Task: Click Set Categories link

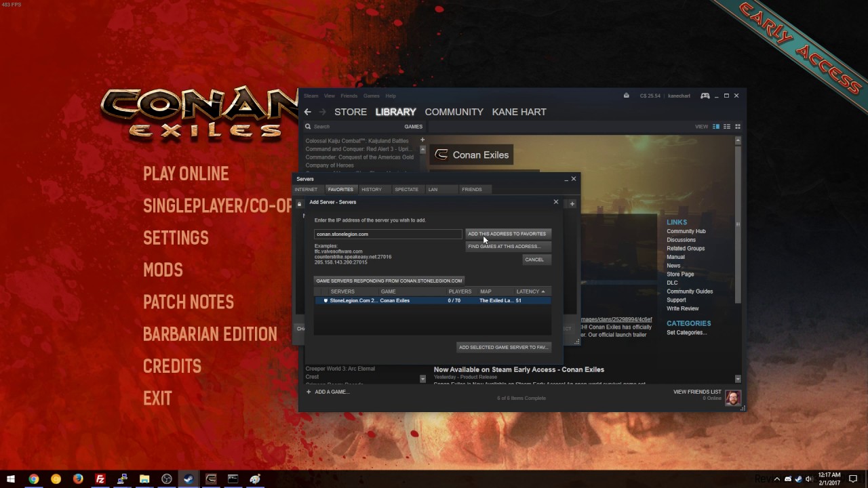Action: [x=687, y=333]
